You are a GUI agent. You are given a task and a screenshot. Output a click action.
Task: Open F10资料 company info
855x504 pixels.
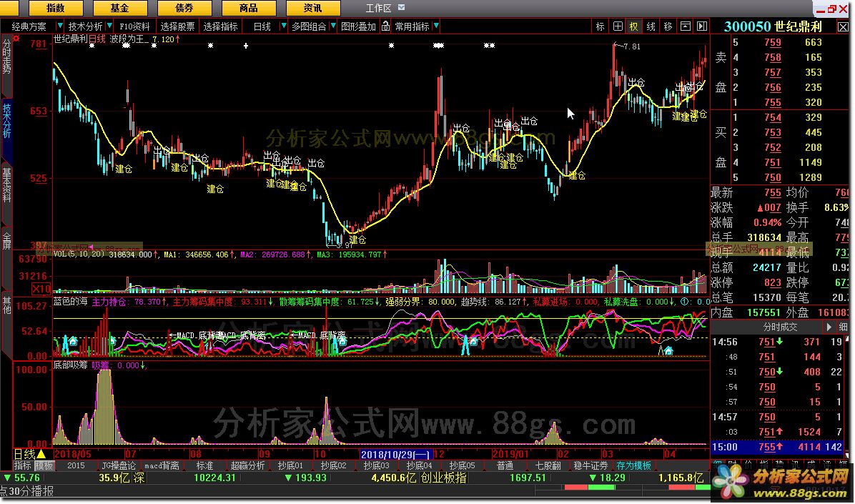pyautogui.click(x=134, y=26)
